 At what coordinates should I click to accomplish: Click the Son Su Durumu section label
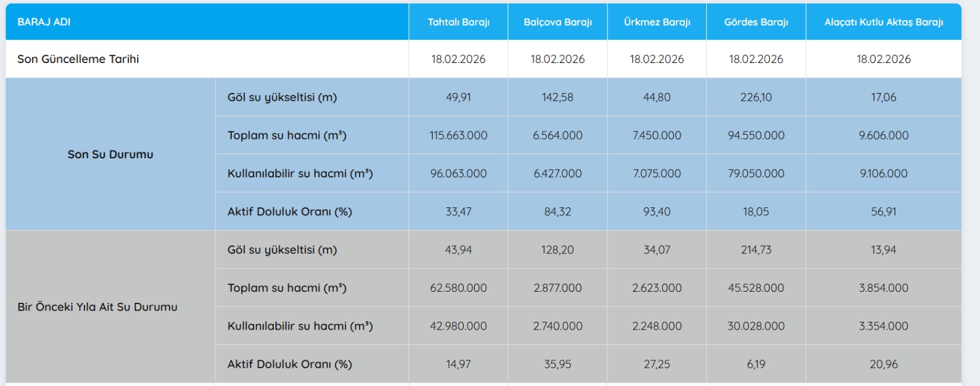[x=110, y=155]
